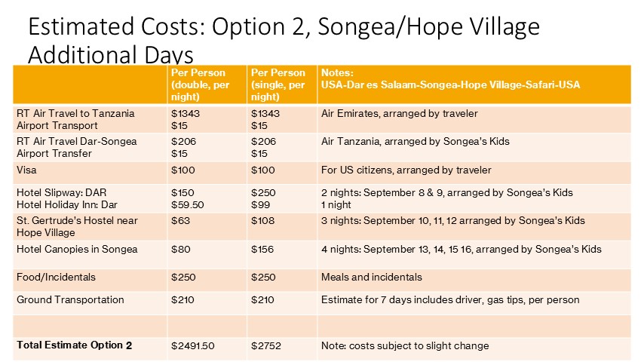
Task: Click the Food/Incidentals row label
Action: pyautogui.click(x=57, y=278)
